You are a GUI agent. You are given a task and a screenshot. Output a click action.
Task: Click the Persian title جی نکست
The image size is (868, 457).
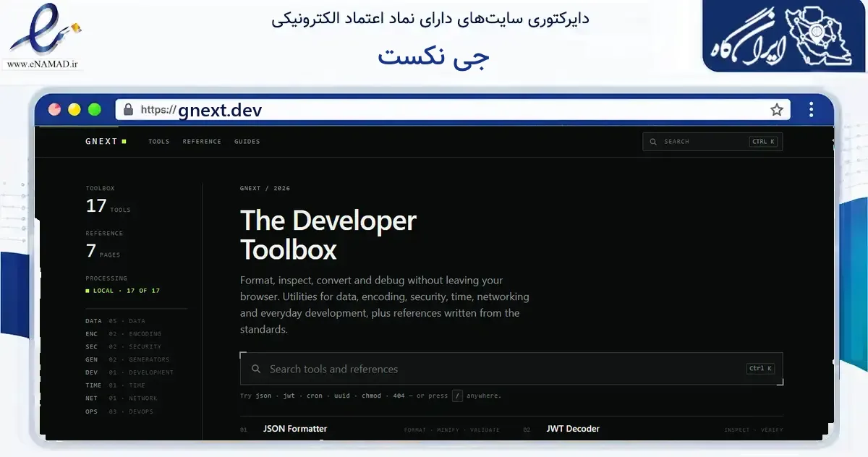[x=434, y=56]
